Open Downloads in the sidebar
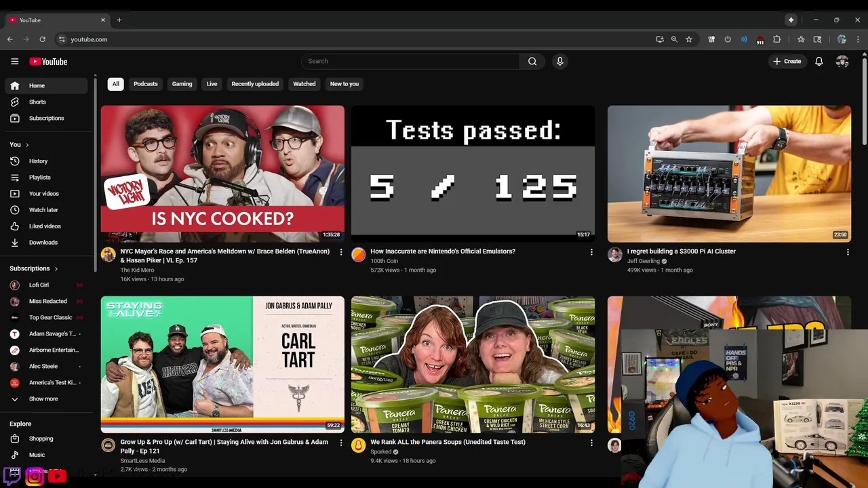The height and width of the screenshot is (488, 868). coord(46,243)
